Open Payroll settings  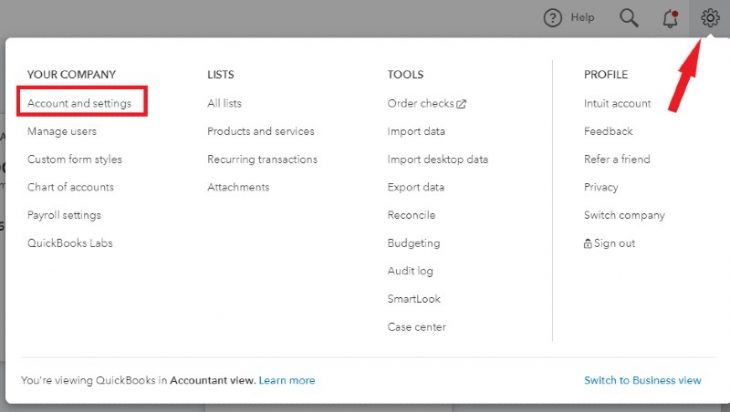[x=64, y=215]
